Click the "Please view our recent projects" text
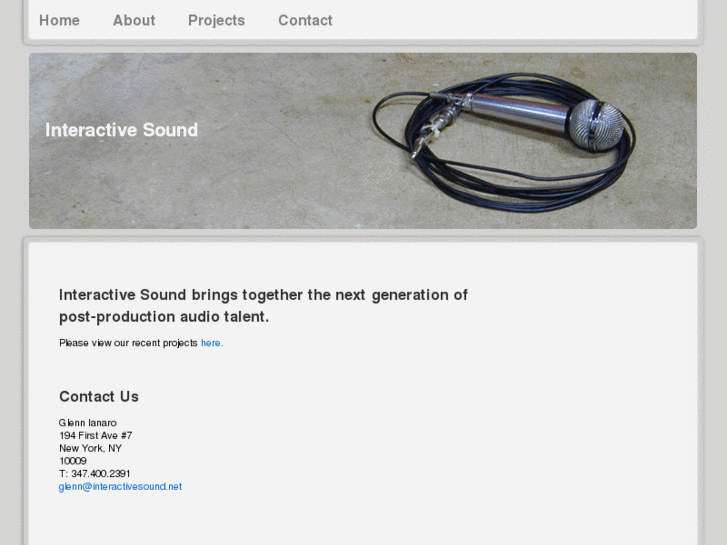 click(x=128, y=343)
